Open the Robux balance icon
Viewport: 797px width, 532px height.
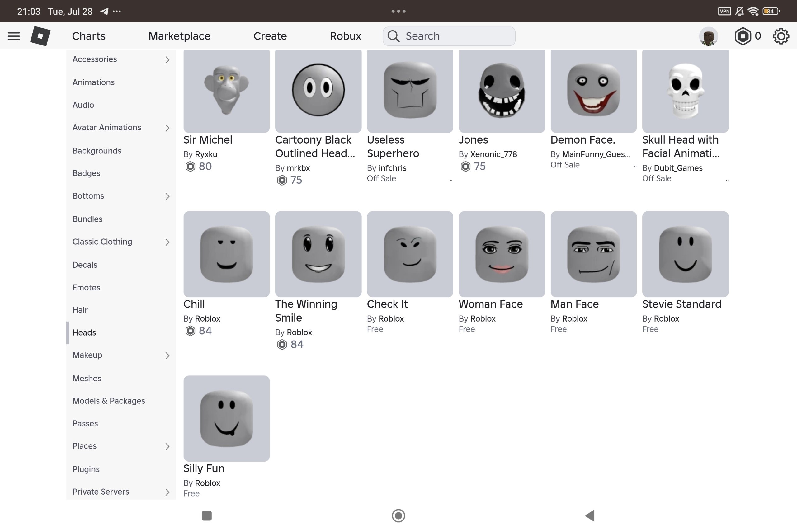click(743, 36)
